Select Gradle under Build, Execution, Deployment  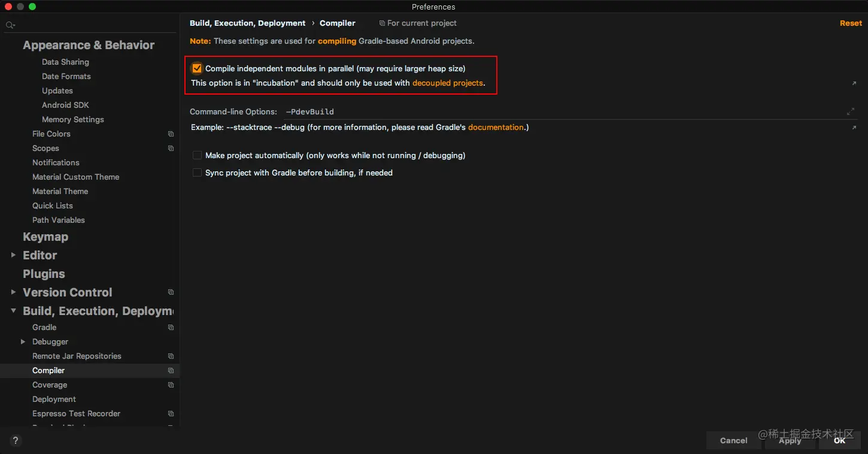[x=44, y=328]
